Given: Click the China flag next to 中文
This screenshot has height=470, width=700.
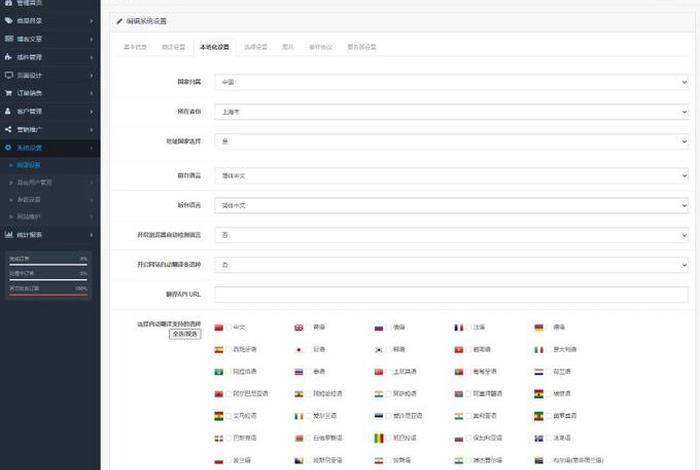Looking at the screenshot, I should pyautogui.click(x=219, y=328).
